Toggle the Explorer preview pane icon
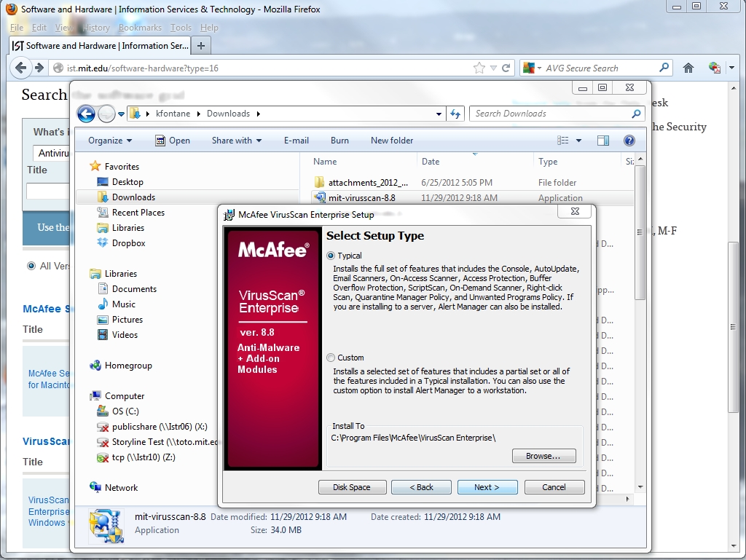This screenshot has width=746, height=560. (x=603, y=141)
